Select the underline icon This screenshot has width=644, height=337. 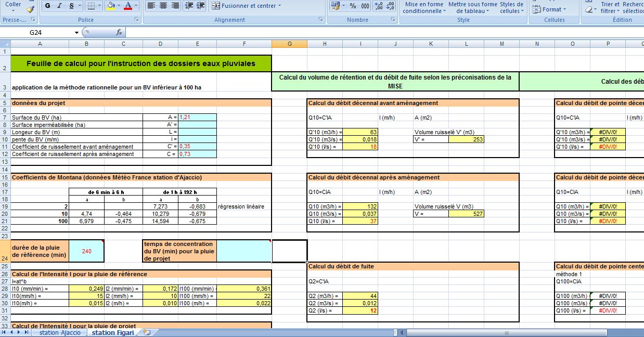point(71,6)
